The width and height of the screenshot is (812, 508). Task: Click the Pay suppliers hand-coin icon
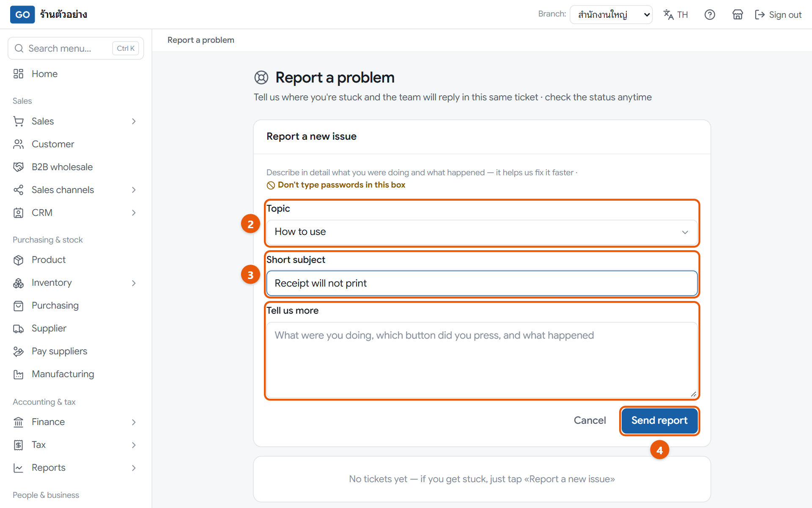pyautogui.click(x=18, y=351)
